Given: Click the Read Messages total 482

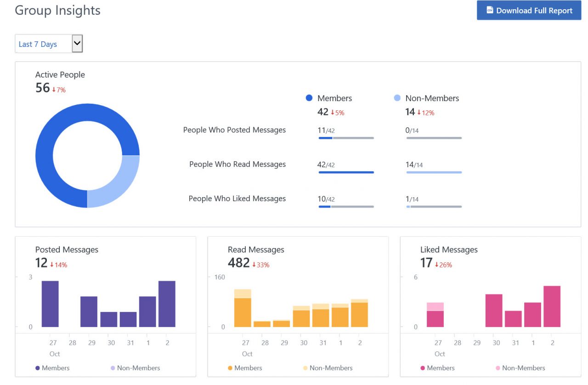Looking at the screenshot, I should [239, 263].
